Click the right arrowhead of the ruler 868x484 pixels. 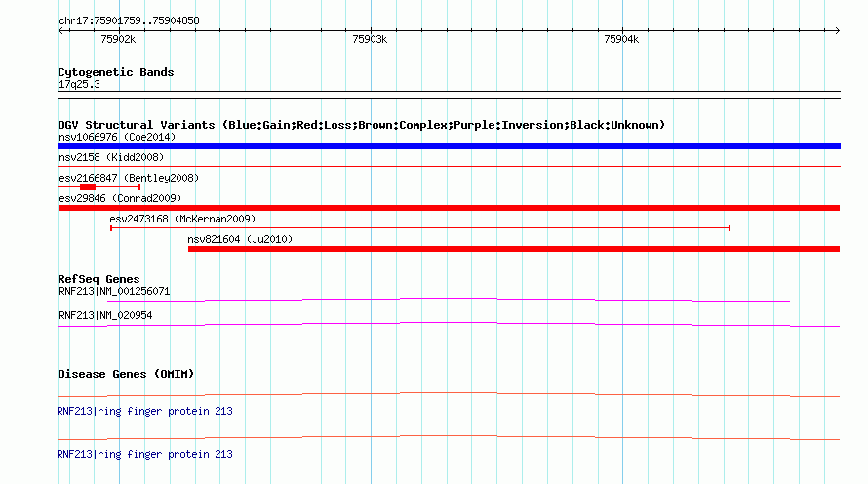tap(837, 30)
